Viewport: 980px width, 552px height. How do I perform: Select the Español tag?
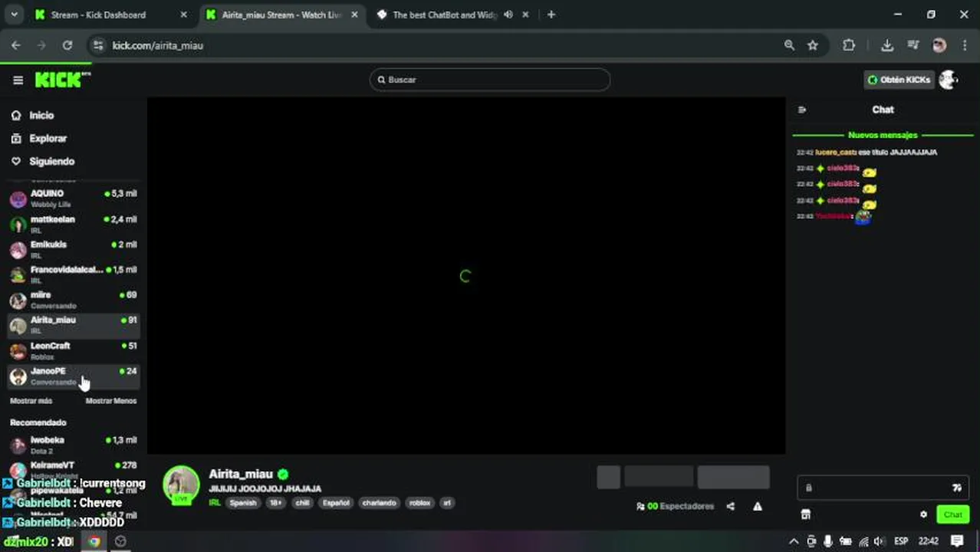pyautogui.click(x=336, y=503)
